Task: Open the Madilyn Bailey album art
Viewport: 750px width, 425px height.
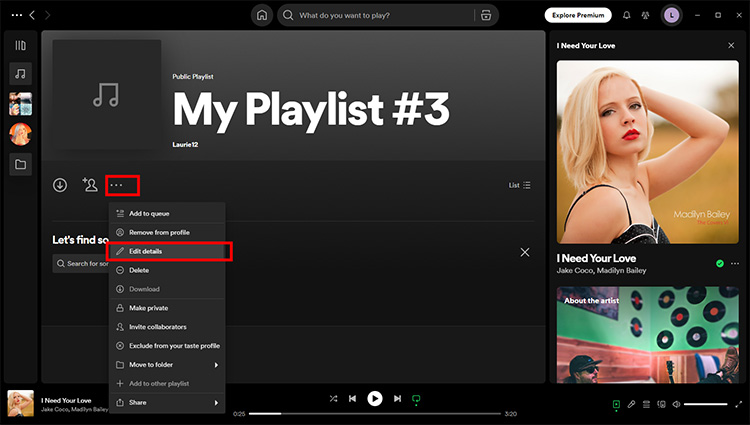Action: (648, 152)
